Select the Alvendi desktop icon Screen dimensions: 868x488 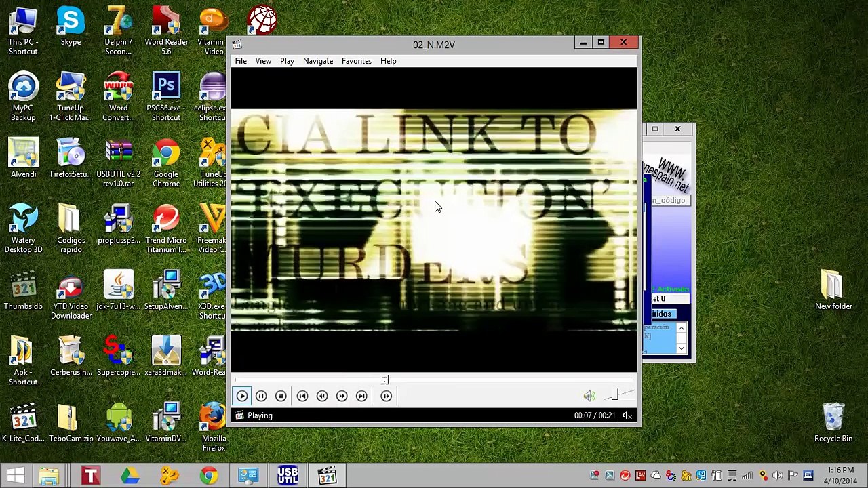(x=23, y=159)
